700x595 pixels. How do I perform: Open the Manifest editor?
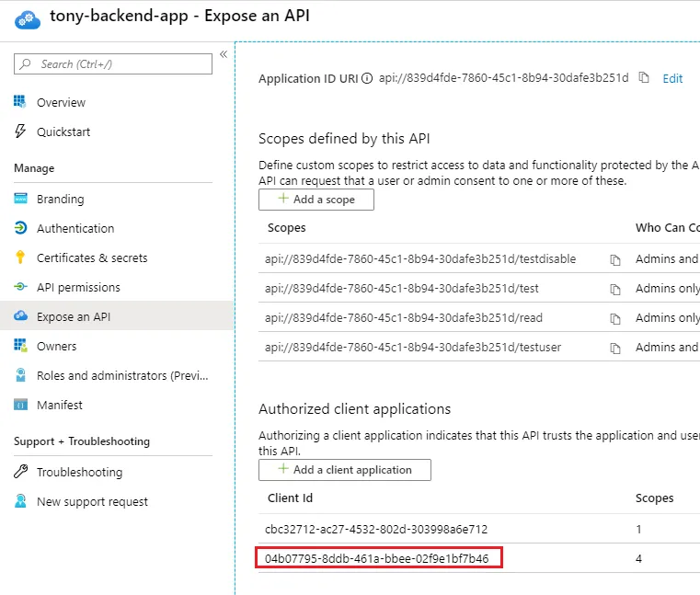60,406
